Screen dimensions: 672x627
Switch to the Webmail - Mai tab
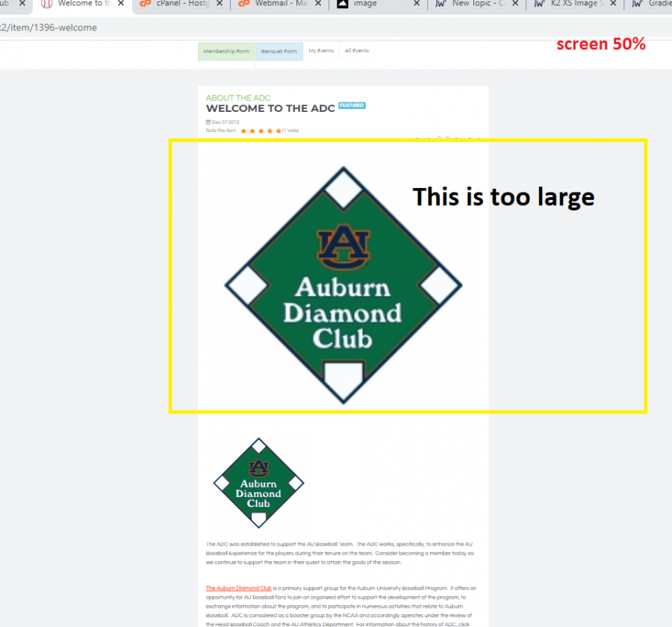pyautogui.click(x=280, y=4)
